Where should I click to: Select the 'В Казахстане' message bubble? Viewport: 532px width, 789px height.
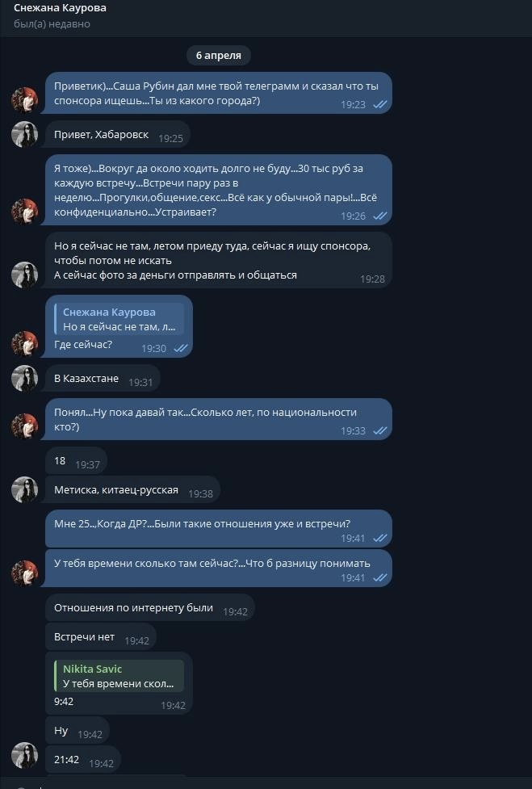(86, 379)
